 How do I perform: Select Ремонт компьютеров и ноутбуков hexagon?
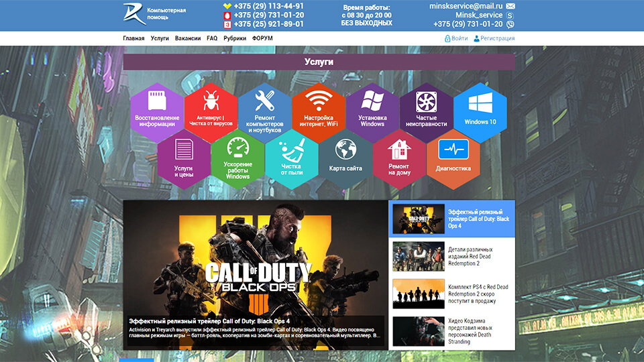pyautogui.click(x=264, y=113)
